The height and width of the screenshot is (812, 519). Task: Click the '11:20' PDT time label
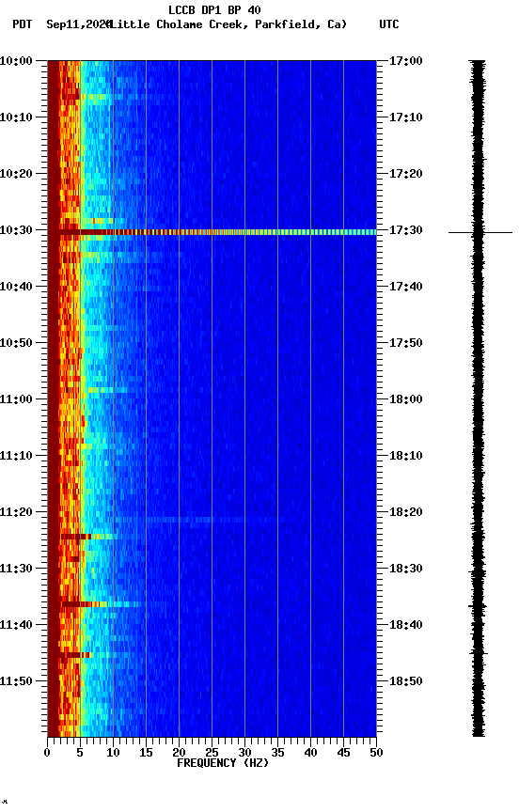click(16, 512)
